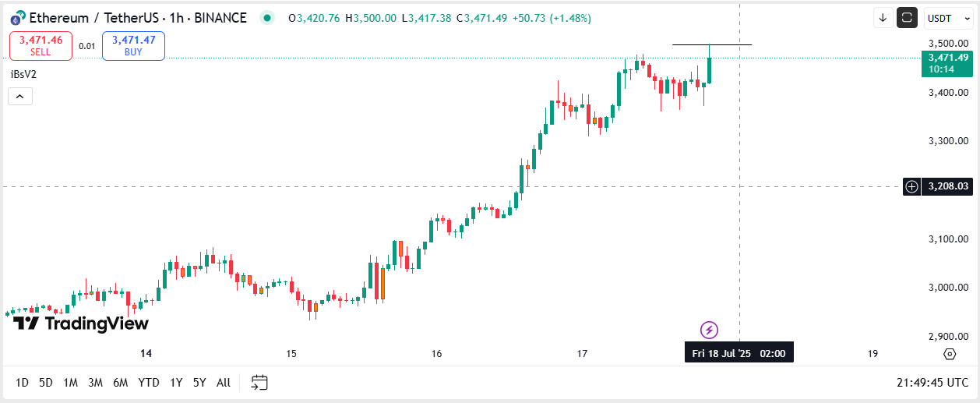Open the go to date calendar icon

[x=259, y=382]
